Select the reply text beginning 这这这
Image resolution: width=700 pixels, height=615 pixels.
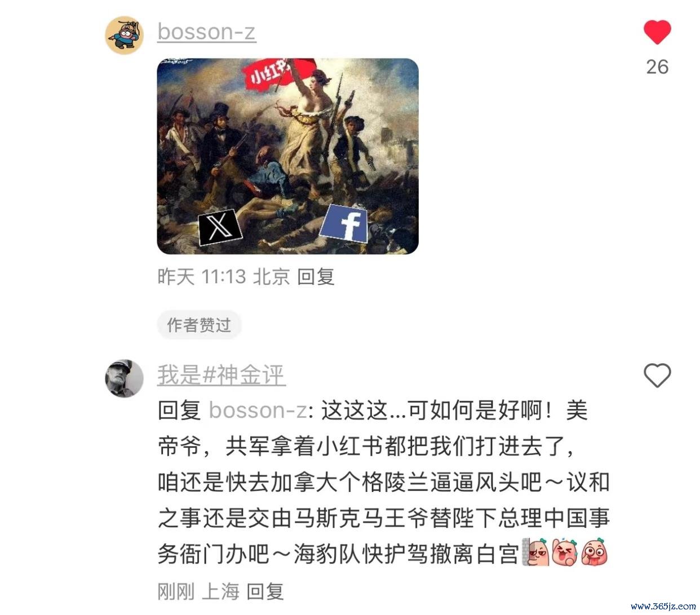coord(383,482)
